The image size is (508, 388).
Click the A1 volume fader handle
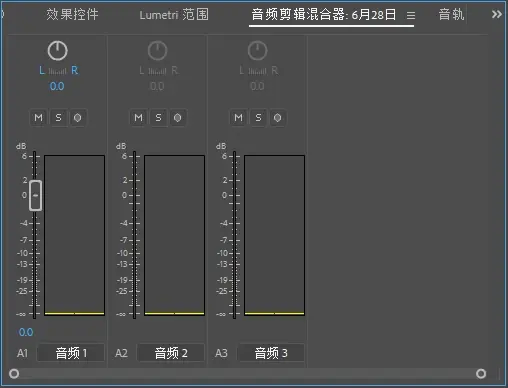(x=35, y=195)
